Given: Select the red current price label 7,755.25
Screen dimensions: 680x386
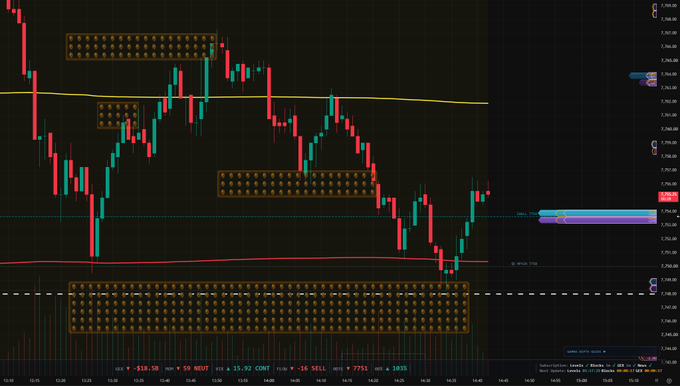Looking at the screenshot, I should [668, 196].
